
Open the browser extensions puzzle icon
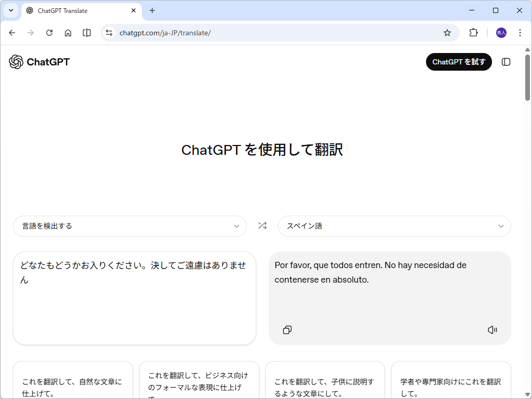coord(473,32)
